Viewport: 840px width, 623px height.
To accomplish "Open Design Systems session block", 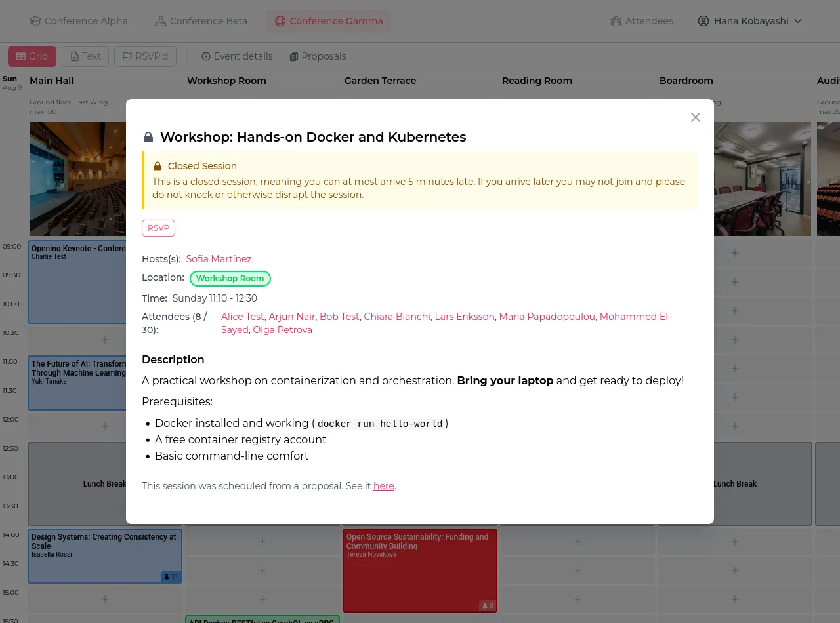I will click(x=105, y=556).
